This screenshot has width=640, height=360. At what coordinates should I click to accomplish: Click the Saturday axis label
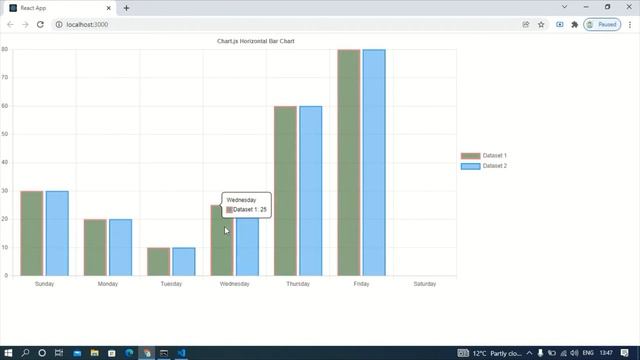424,284
